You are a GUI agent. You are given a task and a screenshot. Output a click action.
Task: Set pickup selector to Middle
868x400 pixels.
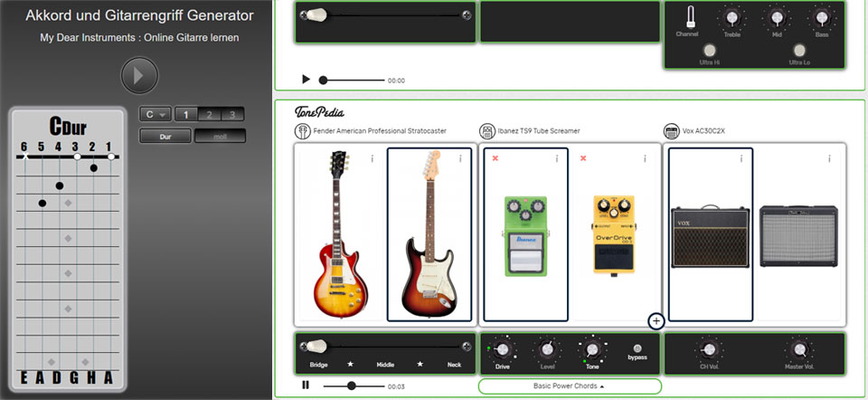click(385, 365)
